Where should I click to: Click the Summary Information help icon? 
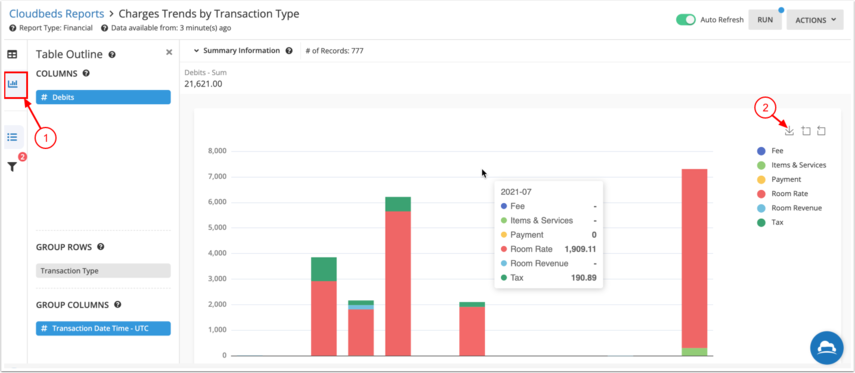[x=289, y=51]
